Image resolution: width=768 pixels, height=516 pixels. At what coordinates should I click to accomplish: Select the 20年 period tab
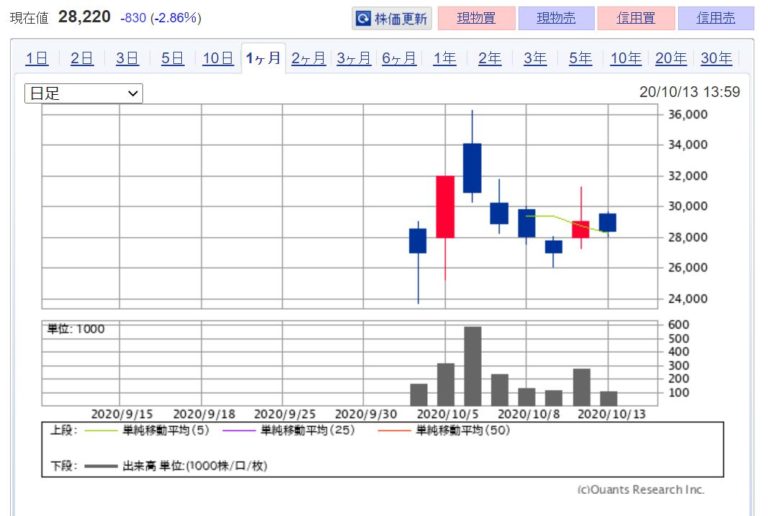(671, 59)
